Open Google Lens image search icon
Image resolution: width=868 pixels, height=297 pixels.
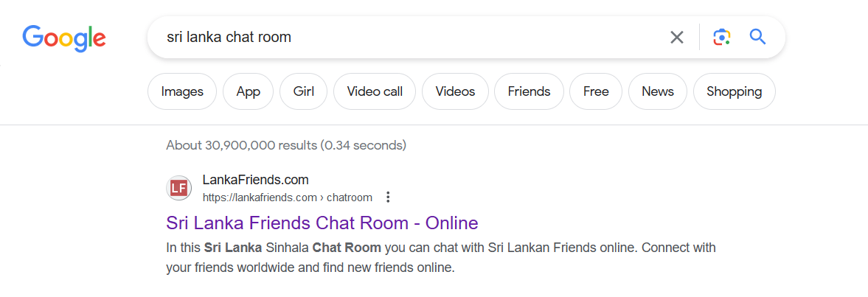point(721,37)
